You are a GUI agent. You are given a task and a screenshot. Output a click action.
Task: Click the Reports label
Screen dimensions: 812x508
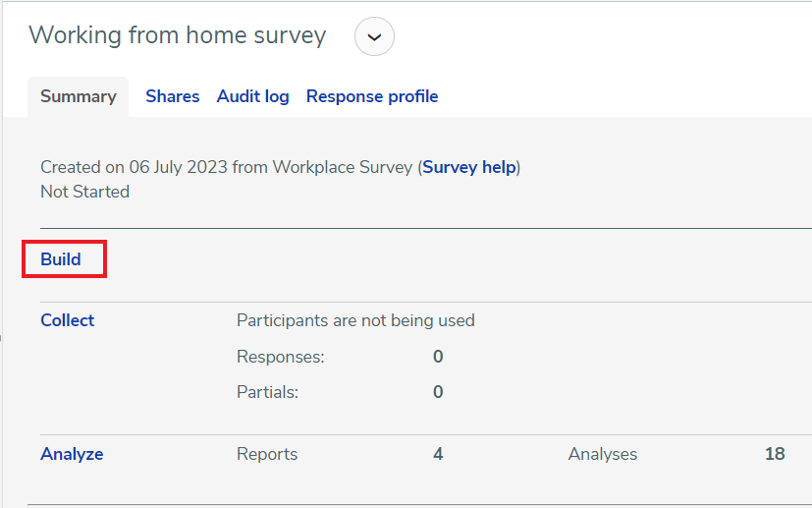pyautogui.click(x=267, y=454)
